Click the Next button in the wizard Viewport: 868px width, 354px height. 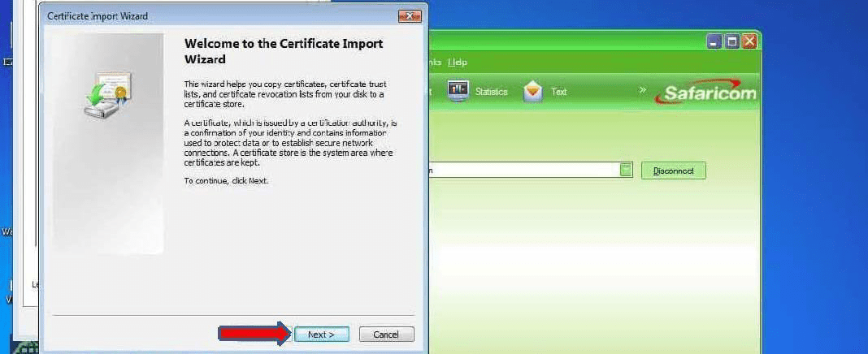click(x=321, y=335)
